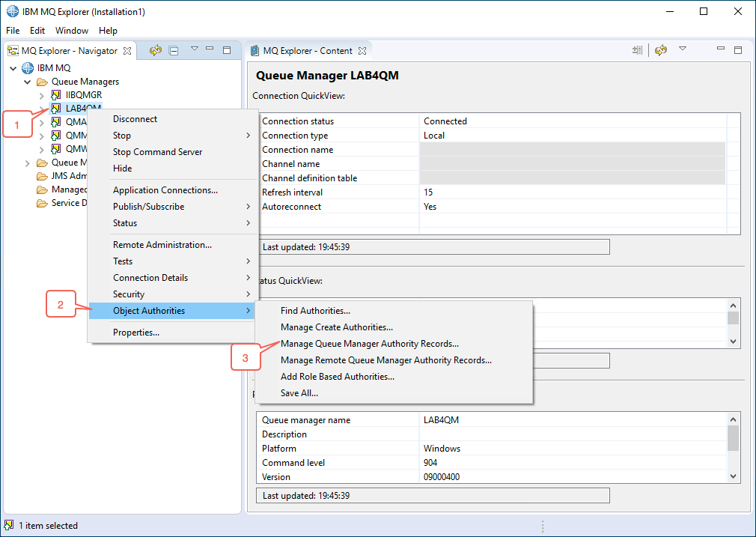
Task: Click the Connection status row
Action: [492, 121]
